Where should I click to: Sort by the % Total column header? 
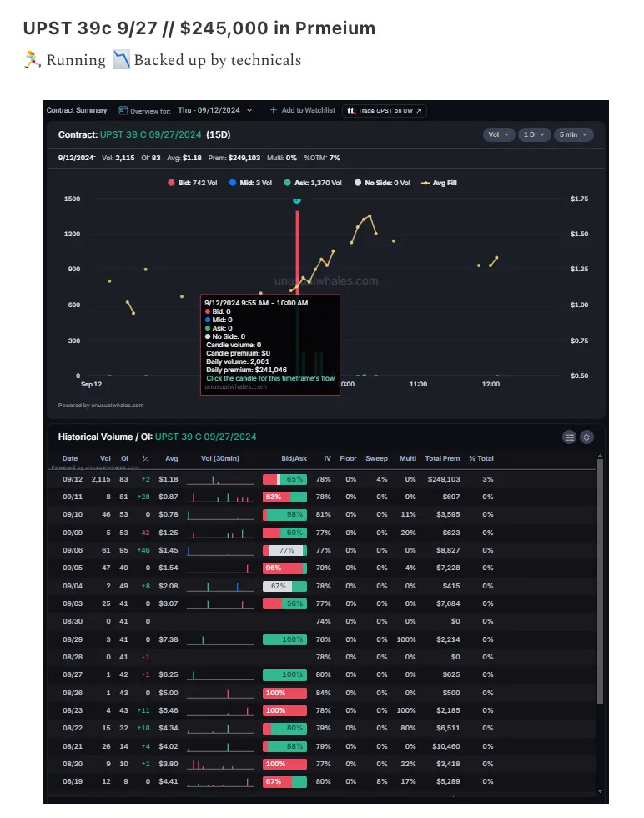pos(481,458)
